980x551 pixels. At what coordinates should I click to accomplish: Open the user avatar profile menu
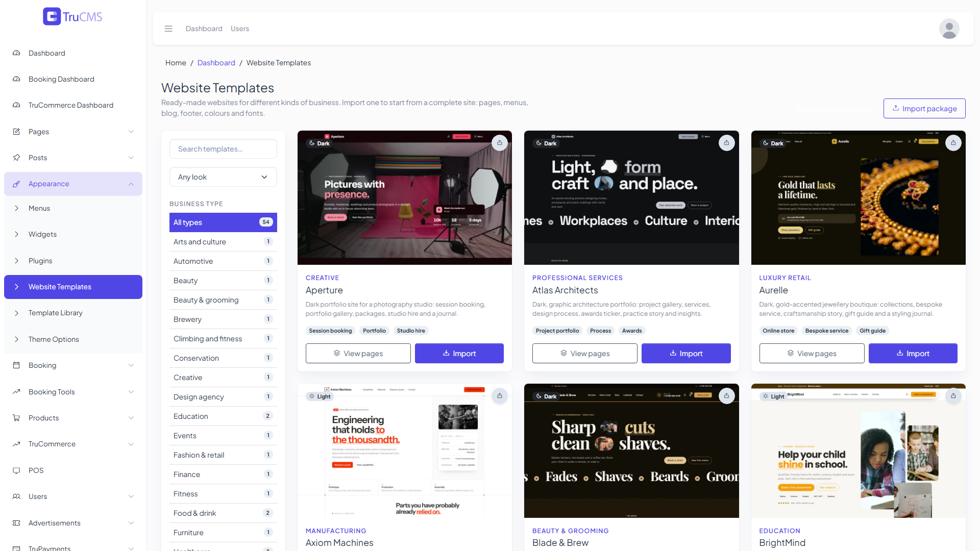click(x=949, y=29)
